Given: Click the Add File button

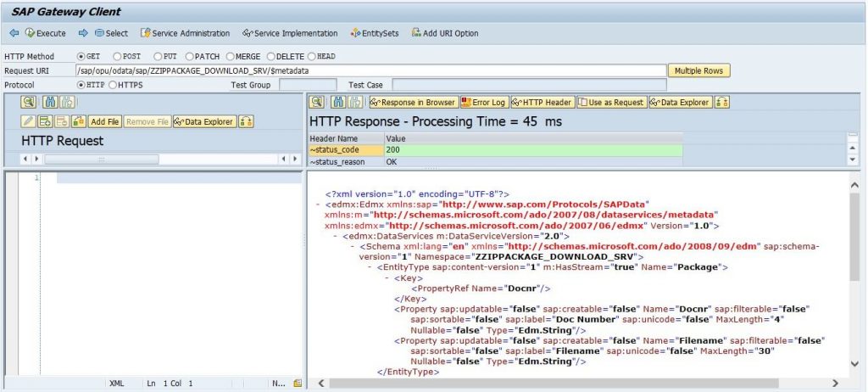Looking at the screenshot, I should coord(104,121).
